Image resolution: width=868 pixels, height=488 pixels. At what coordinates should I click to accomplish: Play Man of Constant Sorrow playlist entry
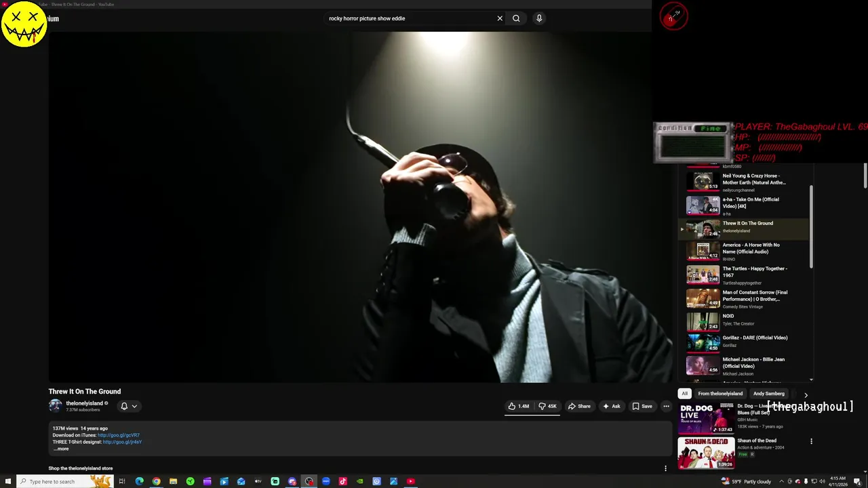744,298
